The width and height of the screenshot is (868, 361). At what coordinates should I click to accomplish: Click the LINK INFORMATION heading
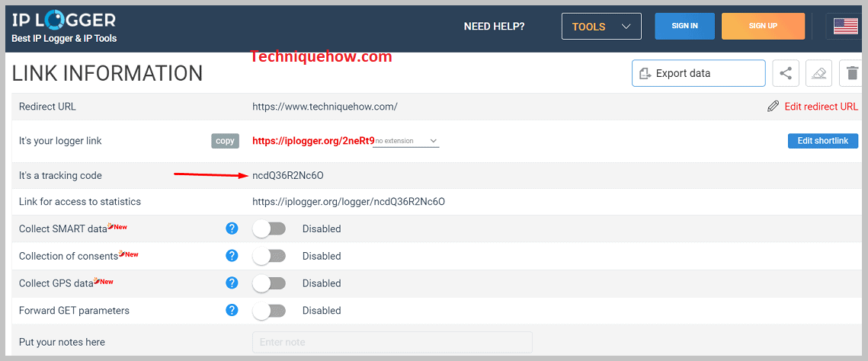[x=107, y=74]
